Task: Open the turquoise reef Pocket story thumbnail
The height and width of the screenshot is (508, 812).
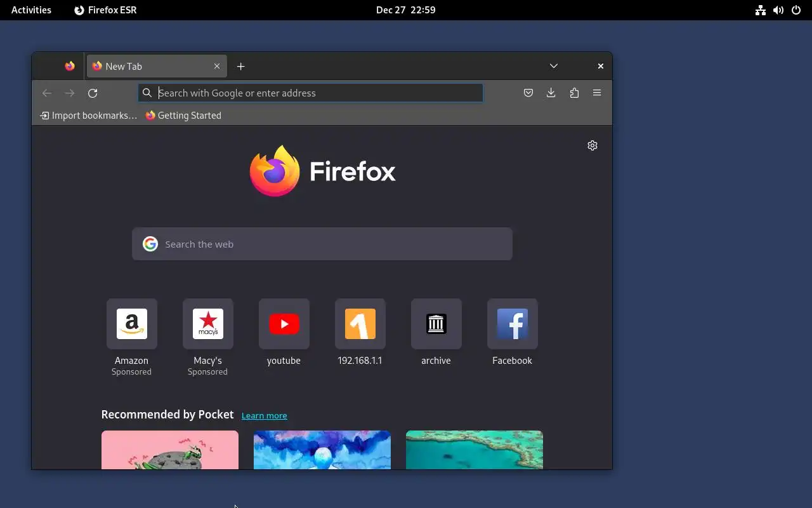Action: [x=475, y=450]
